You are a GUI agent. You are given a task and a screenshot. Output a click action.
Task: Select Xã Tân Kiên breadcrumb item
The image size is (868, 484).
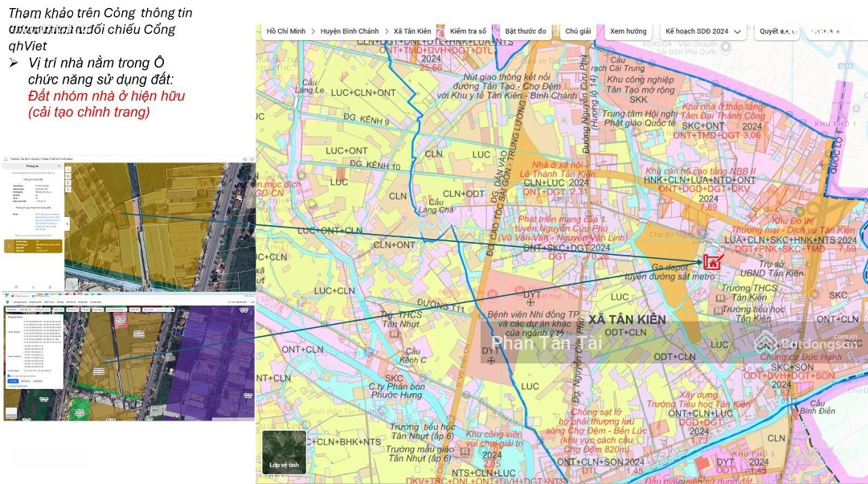coord(412,31)
